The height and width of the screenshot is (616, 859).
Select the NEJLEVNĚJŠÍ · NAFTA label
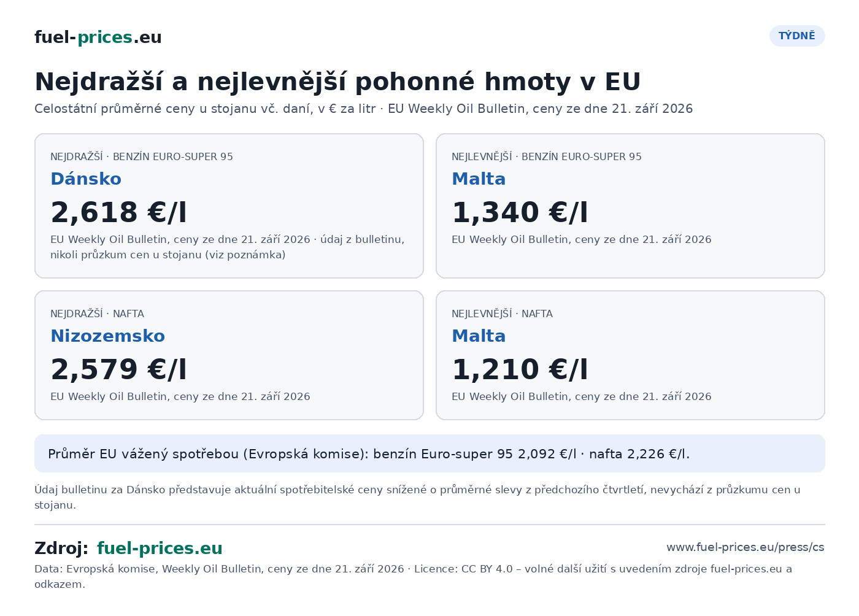tap(502, 314)
